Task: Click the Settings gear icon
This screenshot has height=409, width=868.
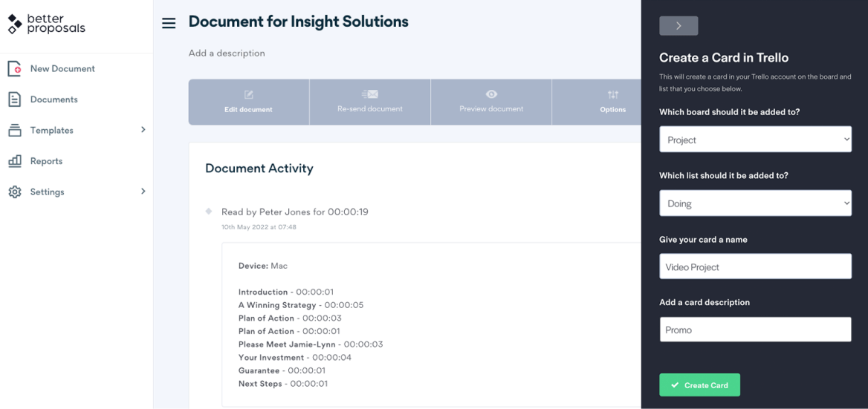Action: [x=15, y=192]
